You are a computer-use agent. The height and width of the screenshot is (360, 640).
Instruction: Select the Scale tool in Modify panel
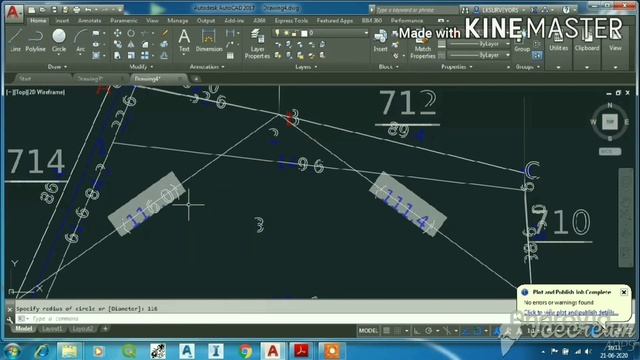pyautogui.click(x=131, y=55)
